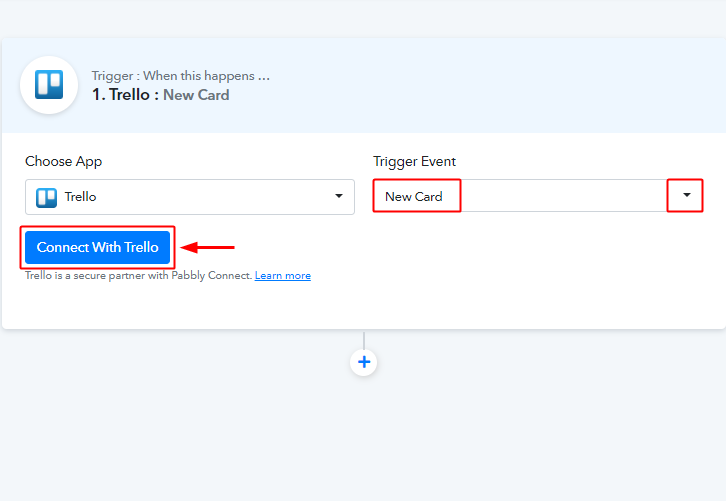Click Connect With Trello button

98,247
